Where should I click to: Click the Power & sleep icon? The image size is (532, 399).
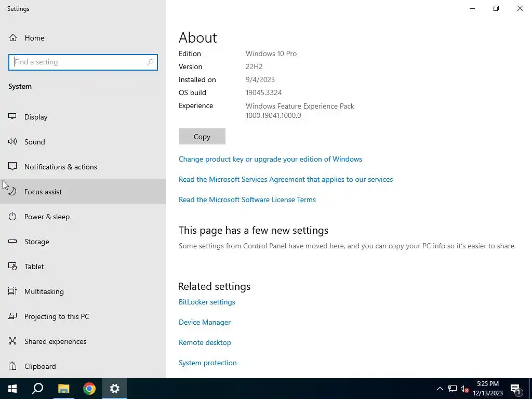(x=12, y=216)
